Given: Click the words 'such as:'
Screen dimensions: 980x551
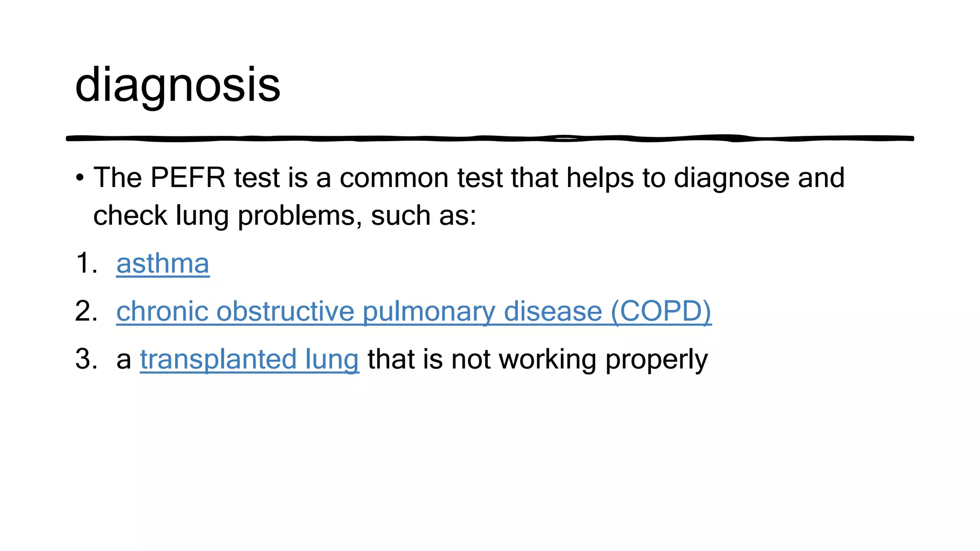Looking at the screenshot, I should (424, 216).
